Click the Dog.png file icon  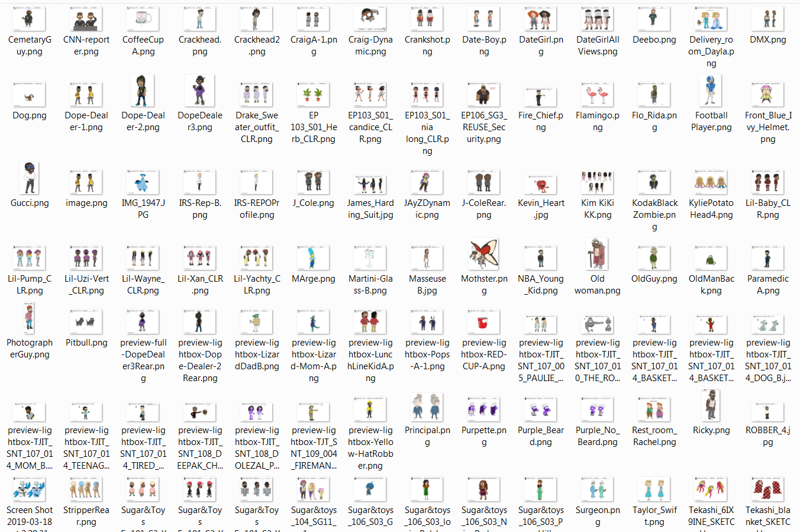[30, 94]
